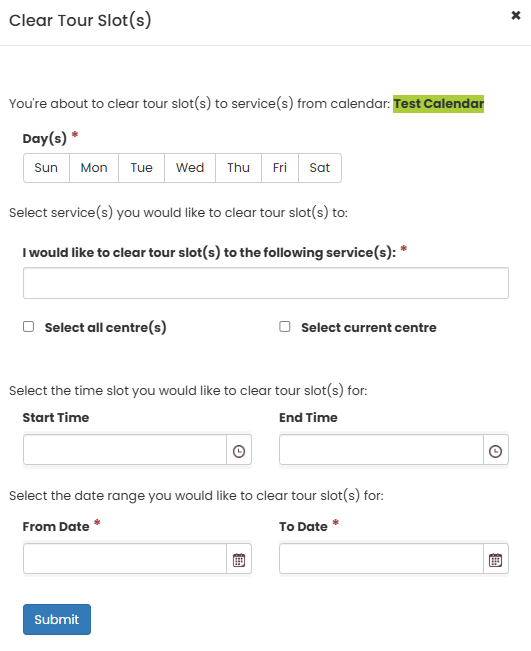Screen dimensions: 531x651
Task: Click the To Date input field
Action: coord(382,559)
